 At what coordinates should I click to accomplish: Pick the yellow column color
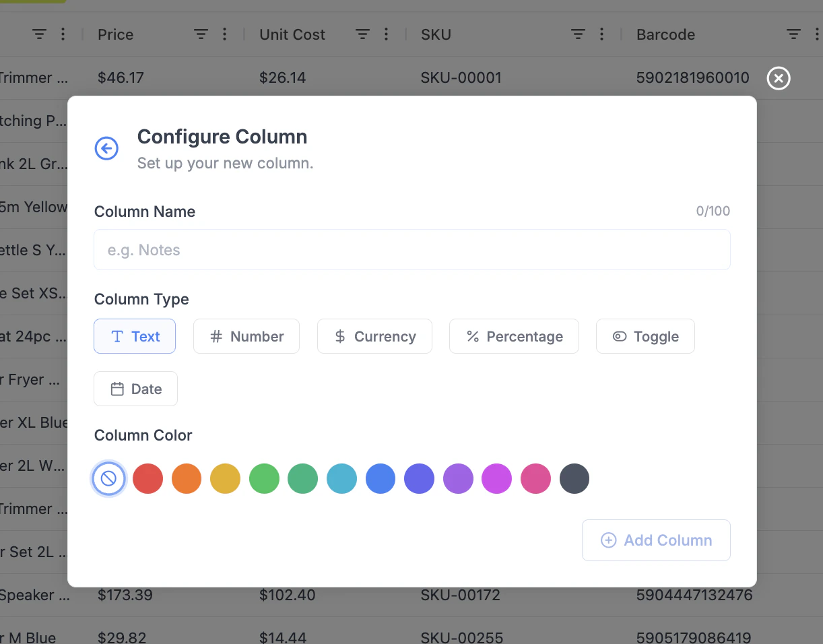coord(226,479)
